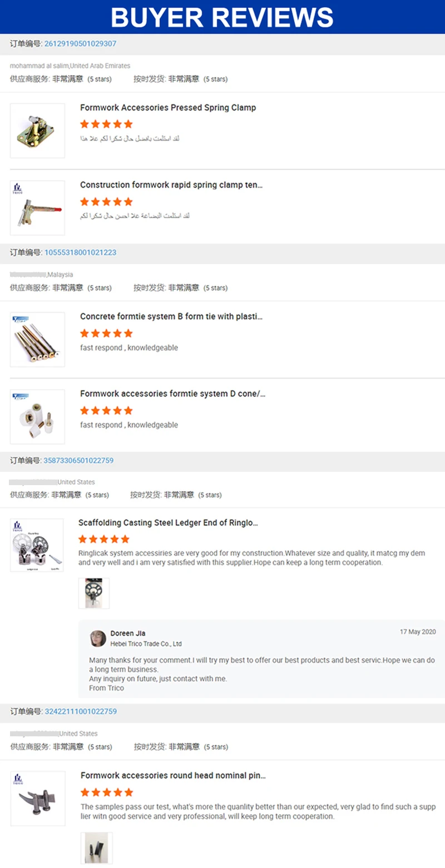Open order number 10555318001021223 link
Image resolution: width=445 pixels, height=868 pixels.
coord(80,252)
